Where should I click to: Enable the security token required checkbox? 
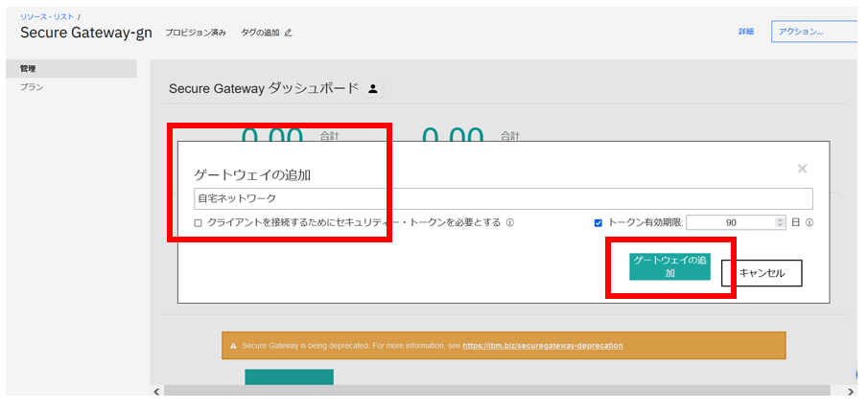[x=198, y=223]
